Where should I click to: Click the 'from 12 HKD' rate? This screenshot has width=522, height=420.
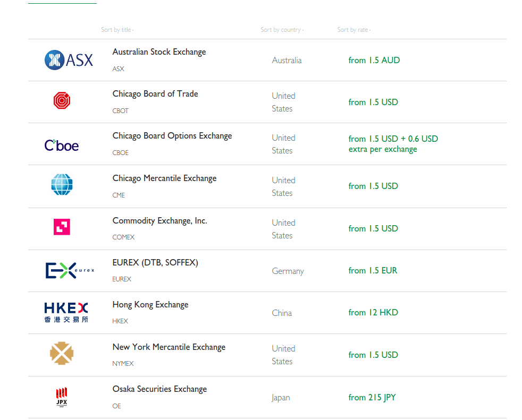[x=373, y=313]
